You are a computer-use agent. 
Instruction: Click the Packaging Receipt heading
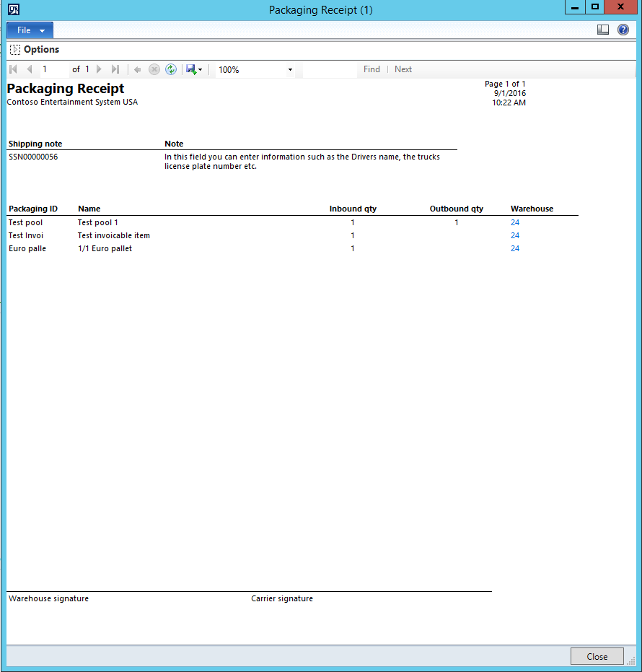pyautogui.click(x=66, y=89)
